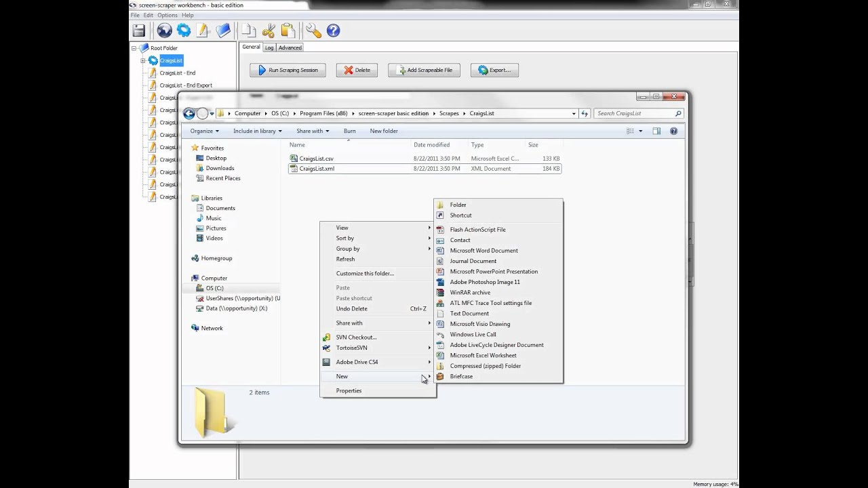Screen dimensions: 868x488
Task: Toggle the preview pane icon in Explorer
Action: click(x=656, y=131)
